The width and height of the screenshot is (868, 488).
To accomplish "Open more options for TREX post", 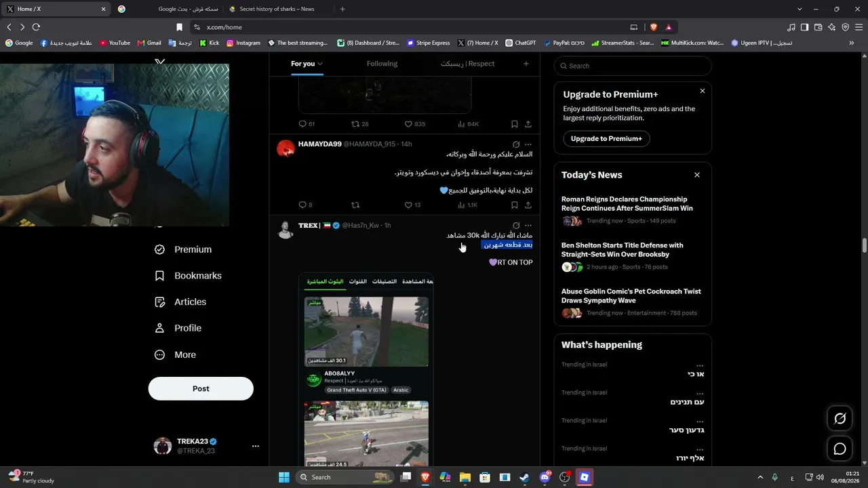I will click(528, 226).
